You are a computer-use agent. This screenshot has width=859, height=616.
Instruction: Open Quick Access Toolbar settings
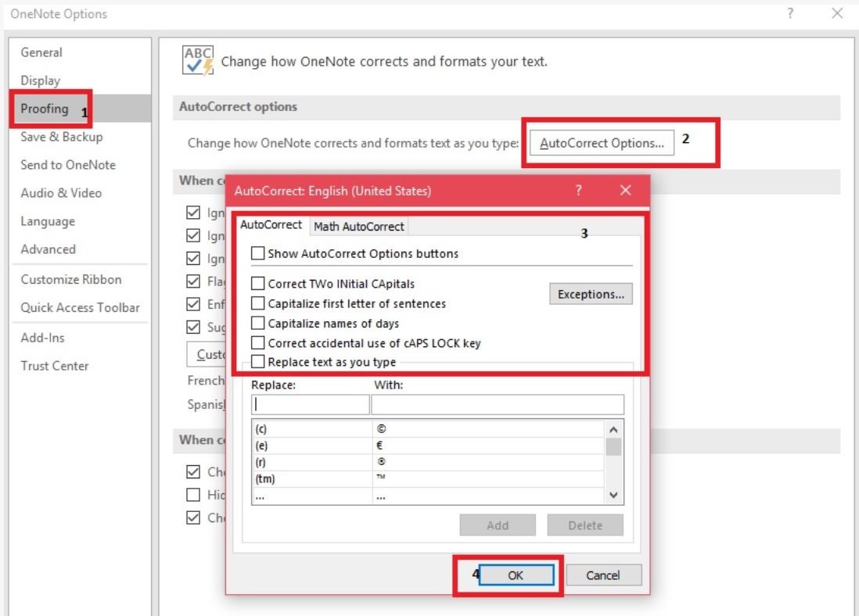point(80,308)
